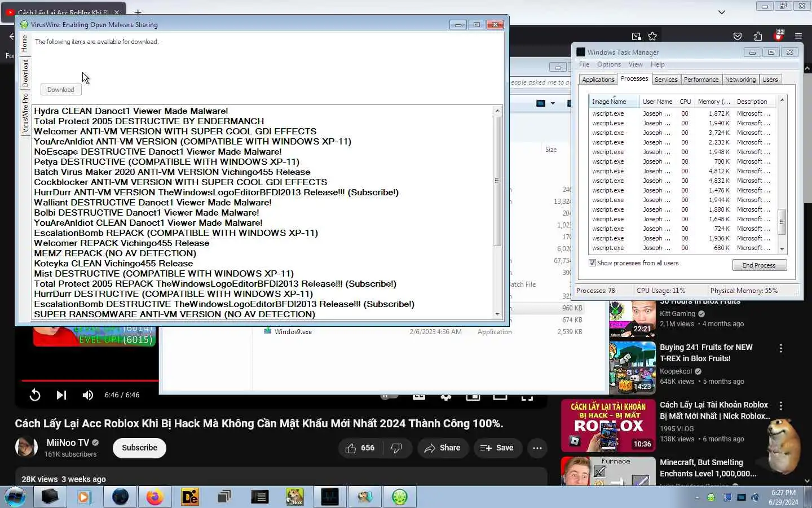Click the dog Box icon on the taskbar
This screenshot has height=508, width=812.
click(294, 497)
